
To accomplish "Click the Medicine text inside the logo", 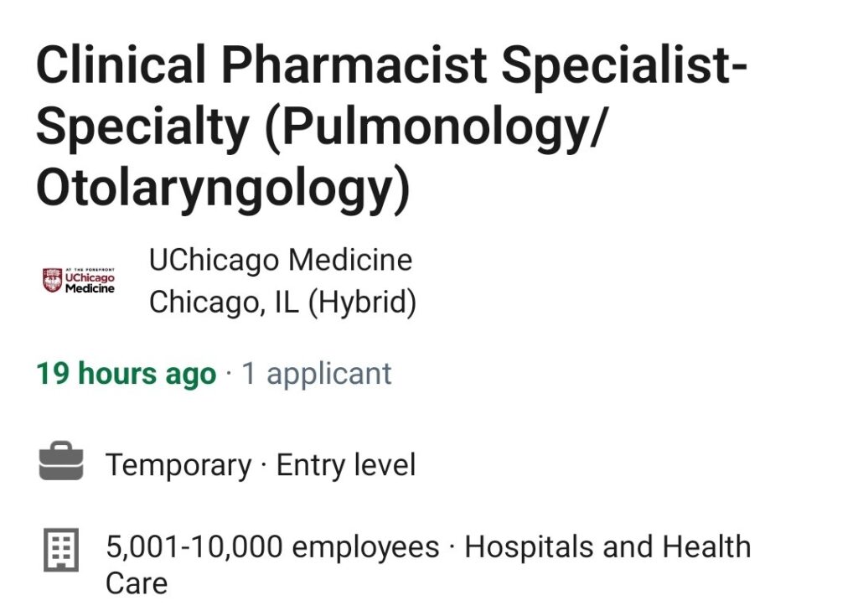I will [90, 288].
